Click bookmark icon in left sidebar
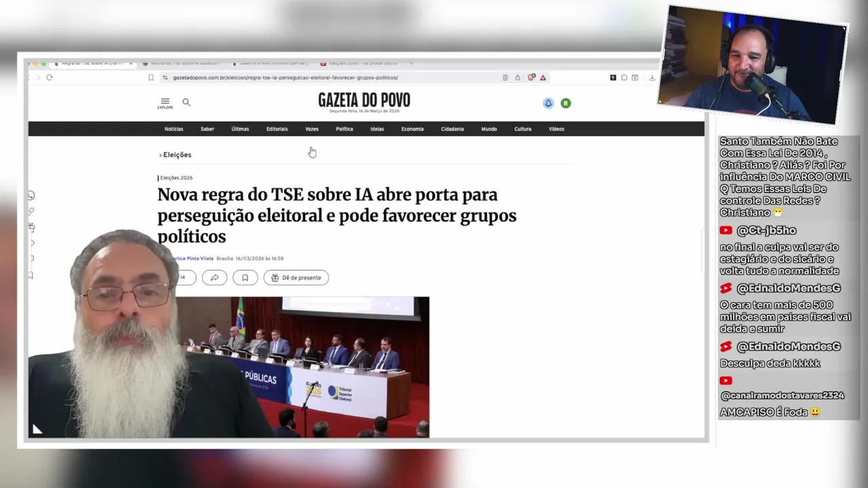Screen dimensions: 868x488 31,275
